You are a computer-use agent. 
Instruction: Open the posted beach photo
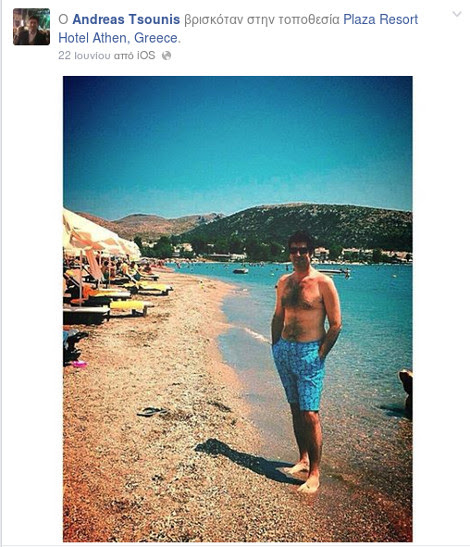click(x=238, y=309)
